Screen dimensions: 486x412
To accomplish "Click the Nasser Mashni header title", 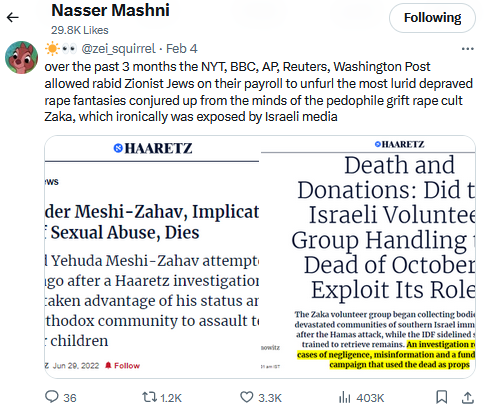I will tap(110, 10).
